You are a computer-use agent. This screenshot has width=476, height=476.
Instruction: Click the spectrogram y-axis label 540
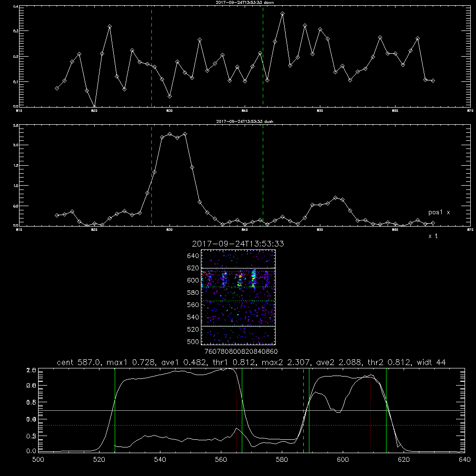193,317
